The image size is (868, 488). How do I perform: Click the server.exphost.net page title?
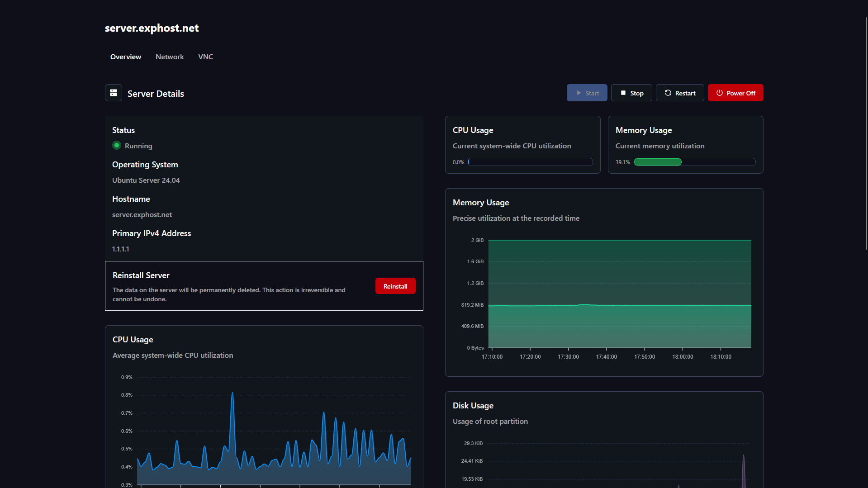152,28
